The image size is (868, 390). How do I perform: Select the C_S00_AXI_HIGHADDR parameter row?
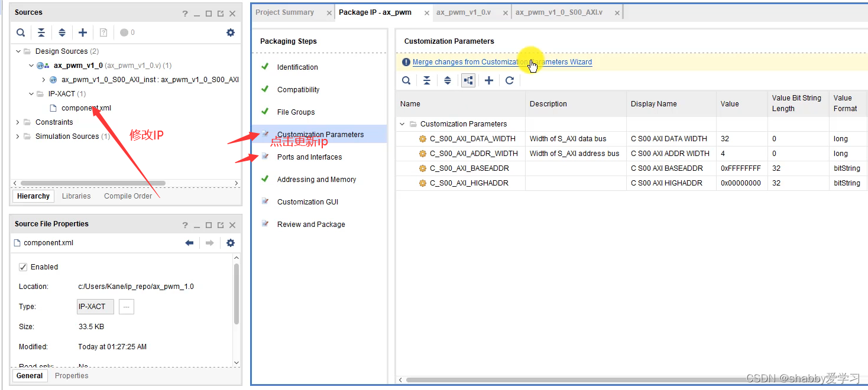tap(632, 183)
